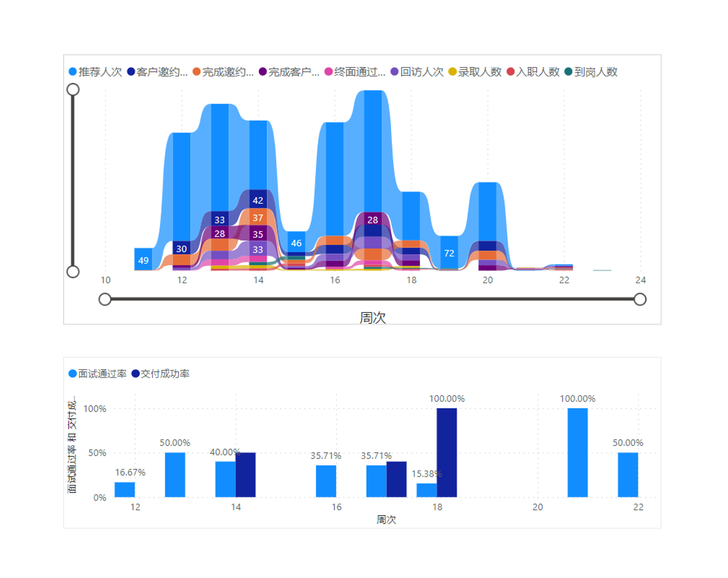
Task: Click top handle of vertical zoom slider
Action: [x=73, y=90]
